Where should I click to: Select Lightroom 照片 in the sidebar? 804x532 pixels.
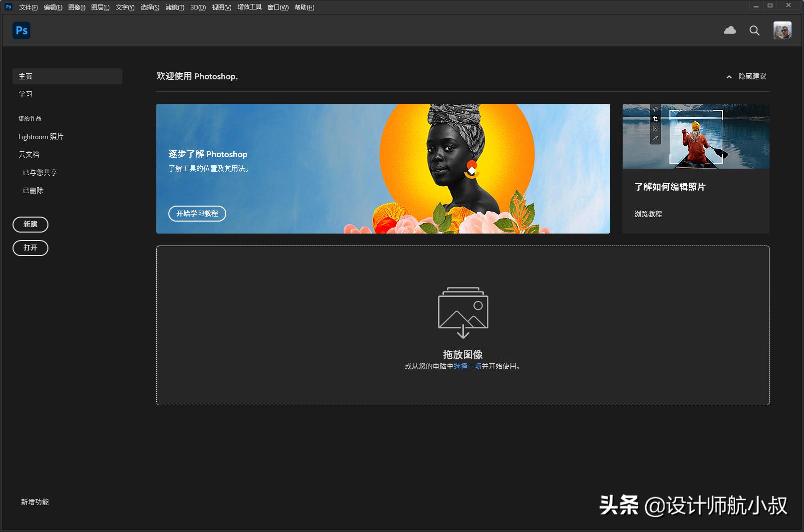click(x=40, y=136)
